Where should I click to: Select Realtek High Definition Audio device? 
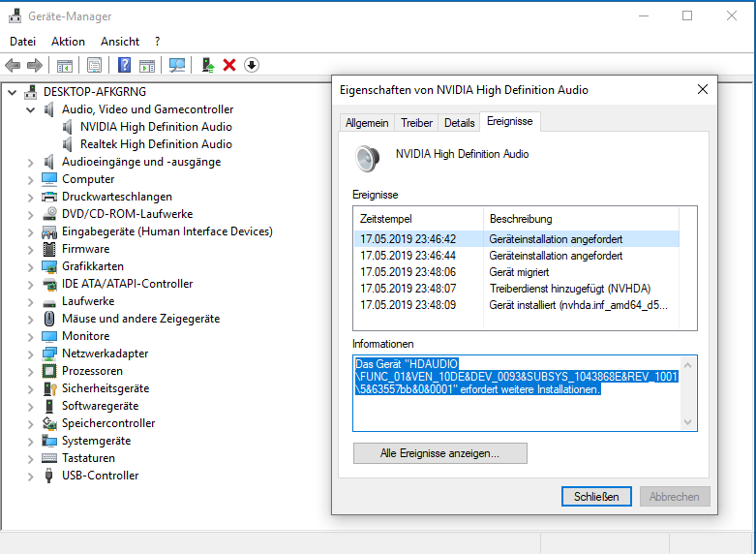156,144
